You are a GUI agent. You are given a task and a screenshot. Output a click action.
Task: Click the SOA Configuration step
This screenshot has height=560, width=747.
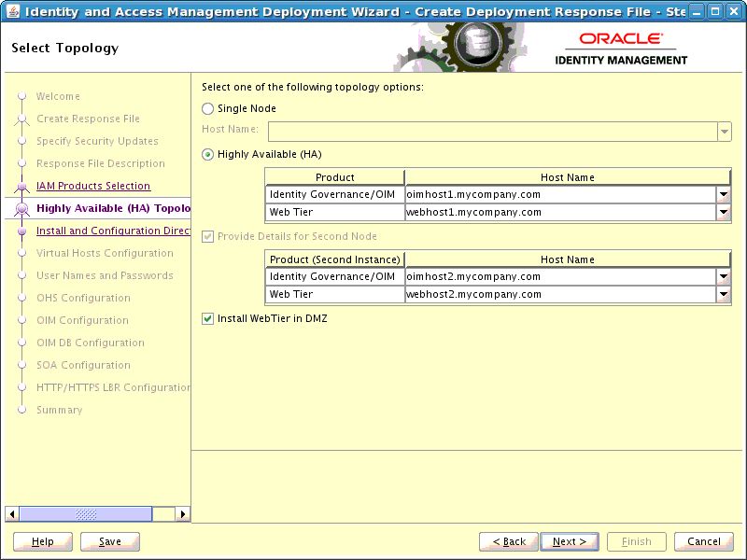click(83, 365)
